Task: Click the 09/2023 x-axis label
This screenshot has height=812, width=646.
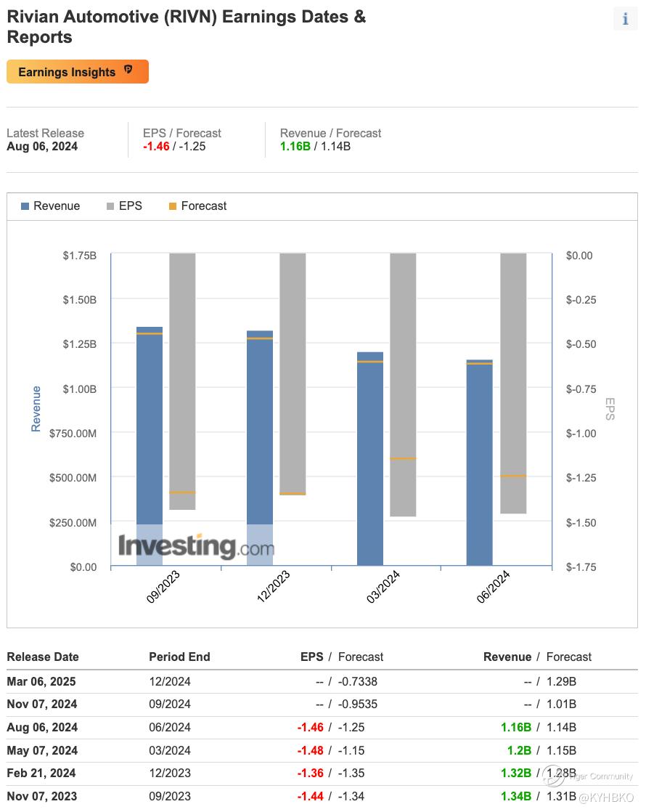Action: 163,586
